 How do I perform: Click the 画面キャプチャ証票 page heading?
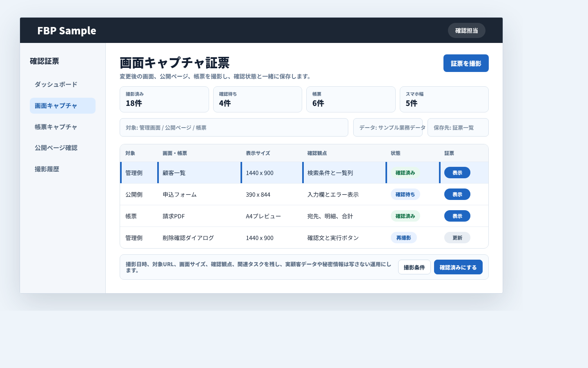click(175, 63)
